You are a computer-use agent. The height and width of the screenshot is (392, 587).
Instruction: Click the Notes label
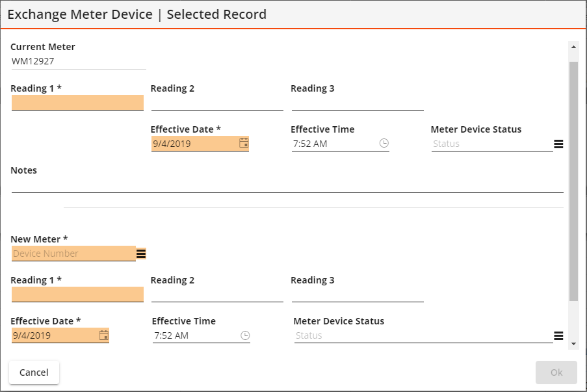pos(23,170)
